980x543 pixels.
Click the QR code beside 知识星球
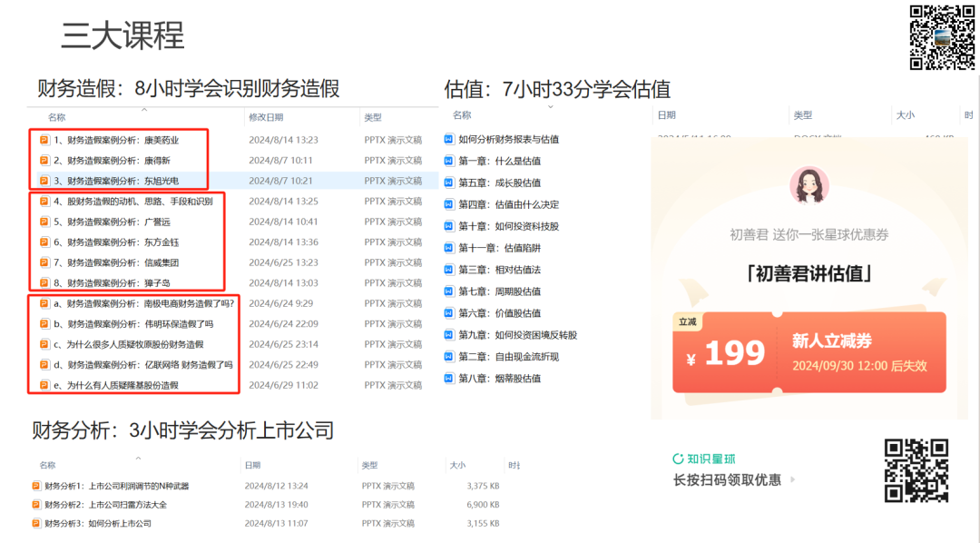tap(916, 471)
